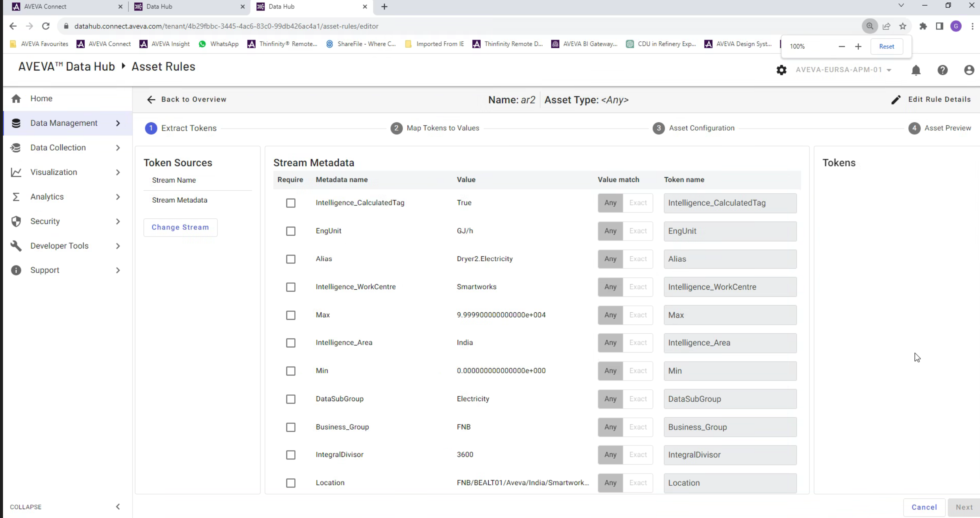This screenshot has width=980, height=518.
Task: Set Max value match to Exact
Action: click(x=638, y=315)
